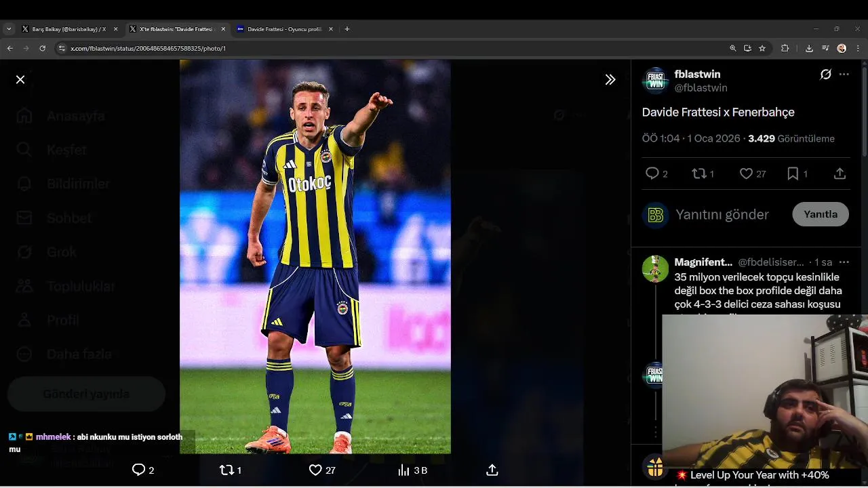Open Magnifent commenter avatar
Image resolution: width=868 pixels, height=488 pixels.
click(655, 268)
